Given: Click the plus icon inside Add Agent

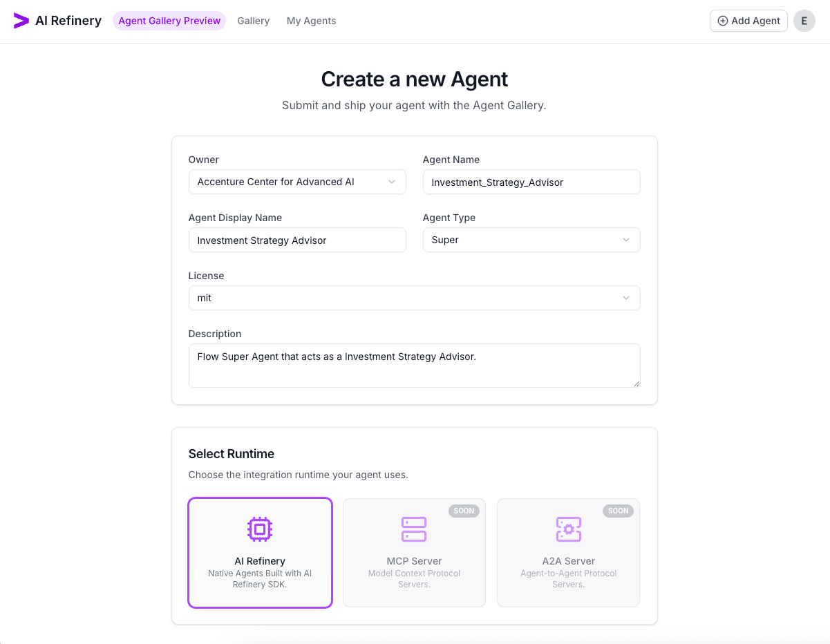Looking at the screenshot, I should (x=723, y=21).
